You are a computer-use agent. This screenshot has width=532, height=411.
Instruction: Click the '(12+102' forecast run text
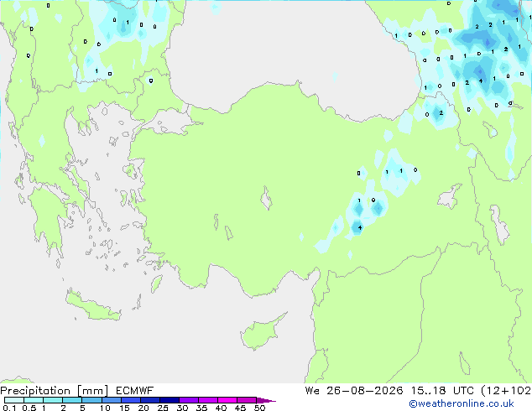pos(506,391)
